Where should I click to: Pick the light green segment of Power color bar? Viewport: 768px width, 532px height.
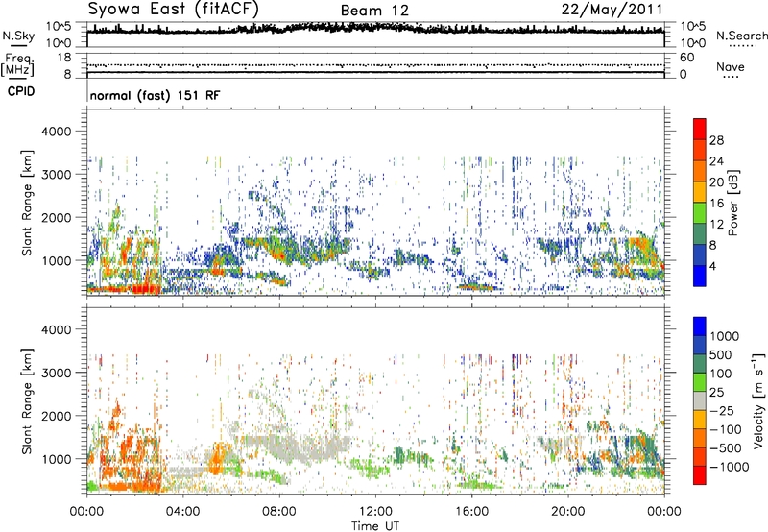pyautogui.click(x=700, y=212)
